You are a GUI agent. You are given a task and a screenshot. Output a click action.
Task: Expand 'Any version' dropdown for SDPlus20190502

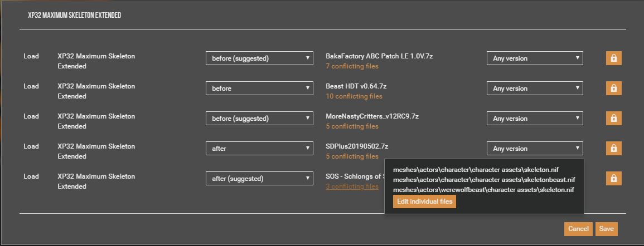[535, 149]
